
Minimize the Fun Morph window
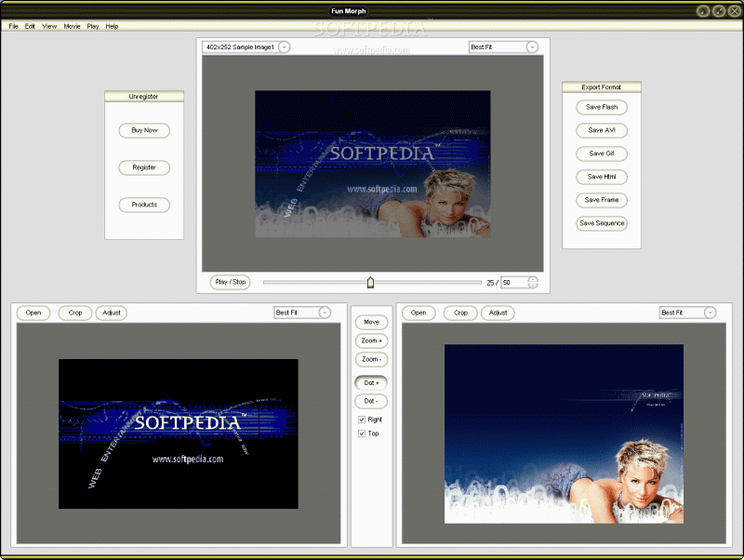point(703,11)
